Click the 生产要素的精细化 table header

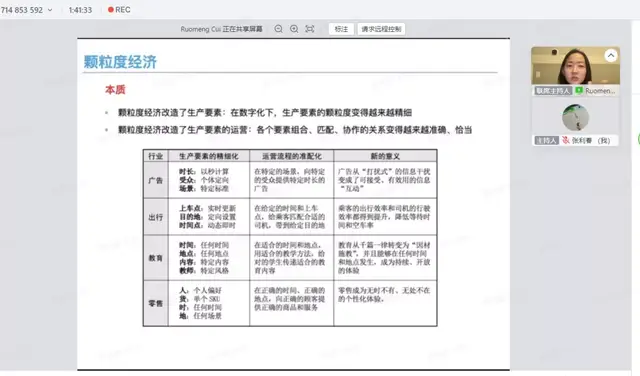(209, 156)
